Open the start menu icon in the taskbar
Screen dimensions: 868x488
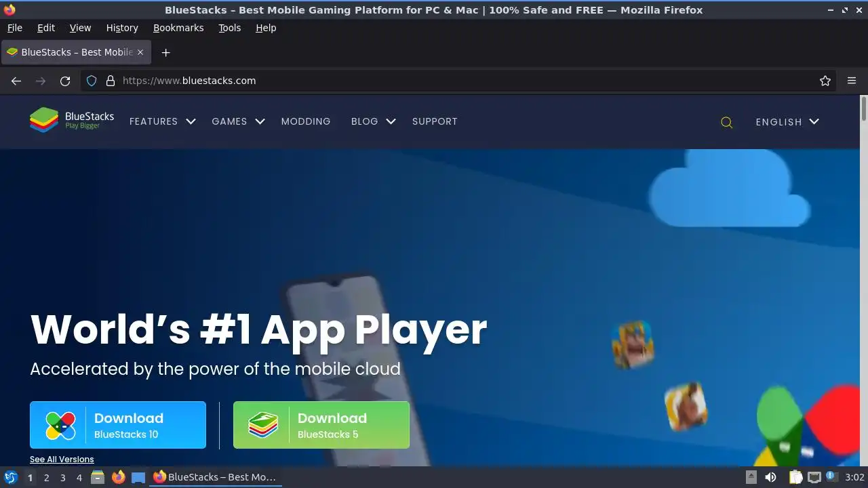11,477
